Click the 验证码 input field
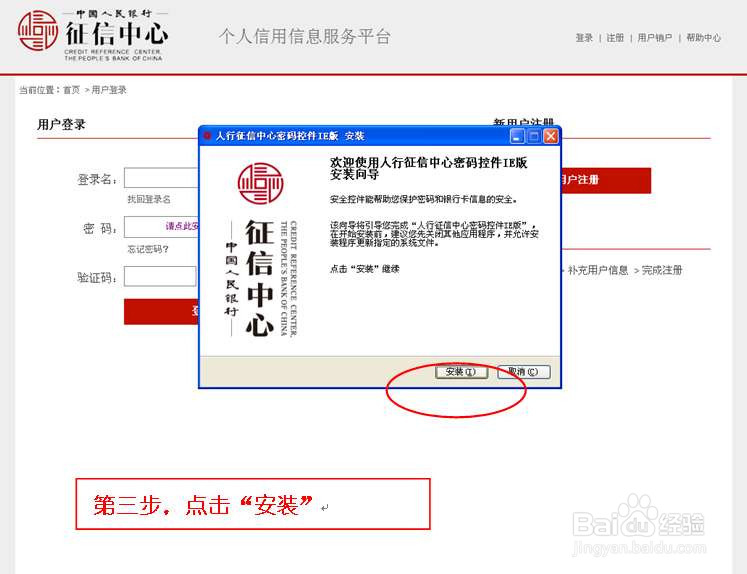 160,276
